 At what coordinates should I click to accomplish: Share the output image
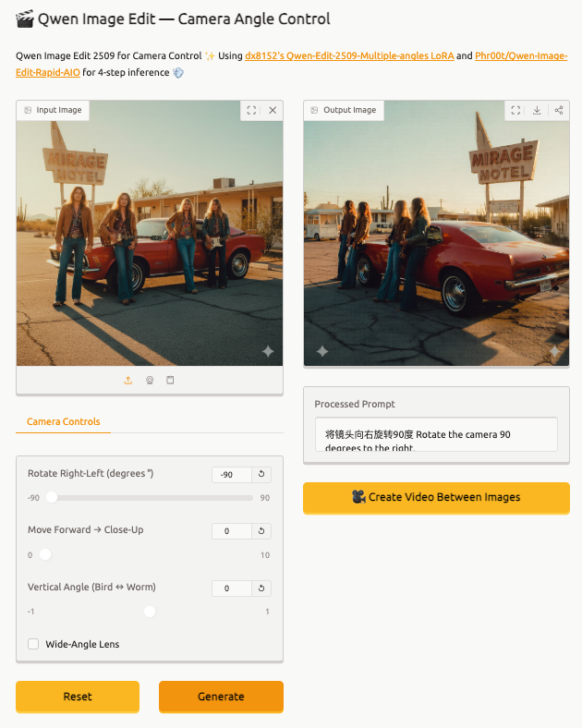(x=559, y=110)
